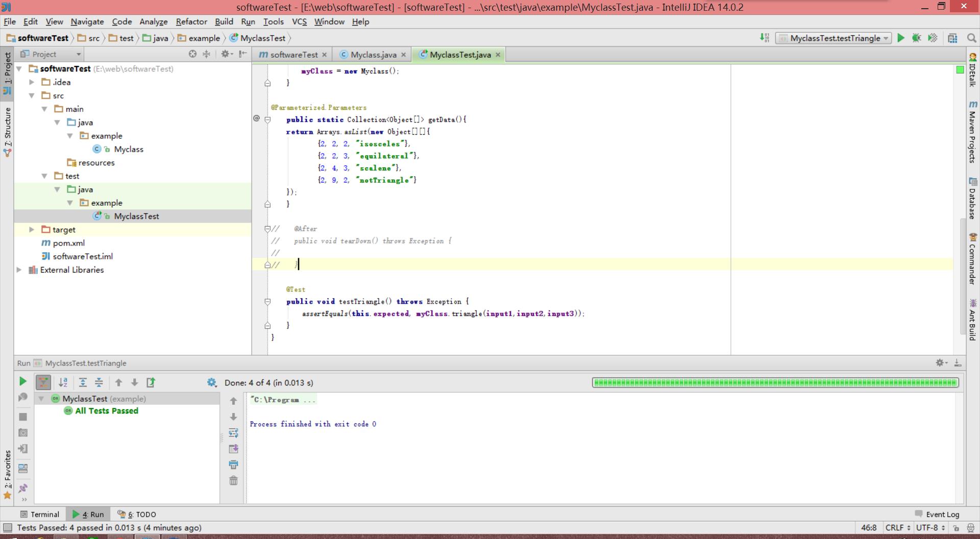
Task: Expand the .idea folder
Action: 32,82
